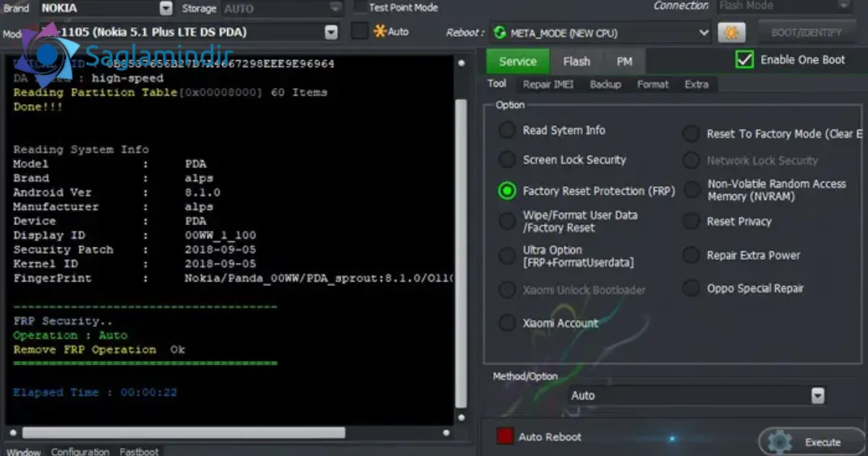Select Xiaomi Account radio option
This screenshot has width=868, height=456.
[x=507, y=323]
